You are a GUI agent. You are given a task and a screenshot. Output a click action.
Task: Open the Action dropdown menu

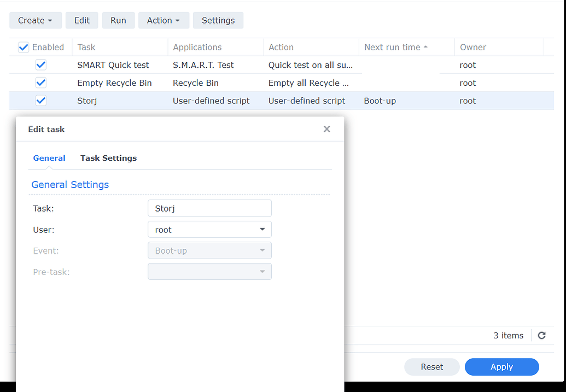point(163,20)
